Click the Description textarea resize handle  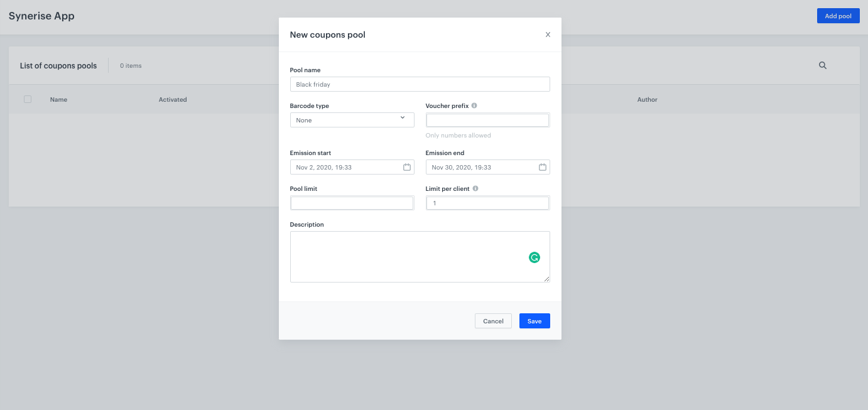point(548,280)
